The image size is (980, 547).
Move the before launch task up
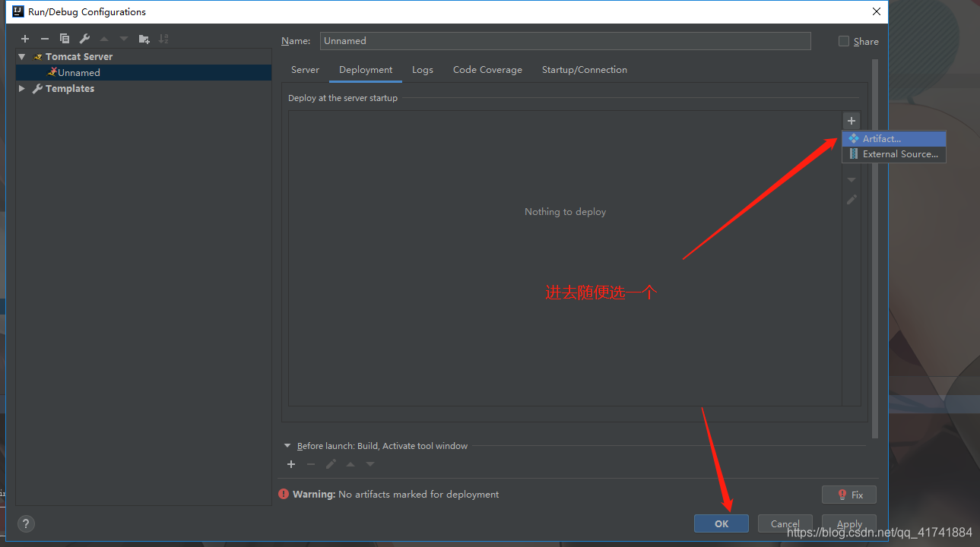pos(350,464)
